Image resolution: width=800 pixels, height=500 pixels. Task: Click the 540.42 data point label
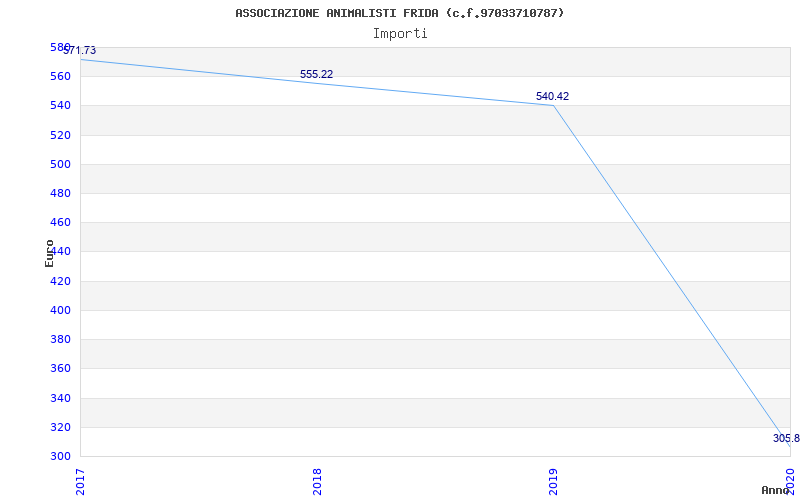click(552, 96)
